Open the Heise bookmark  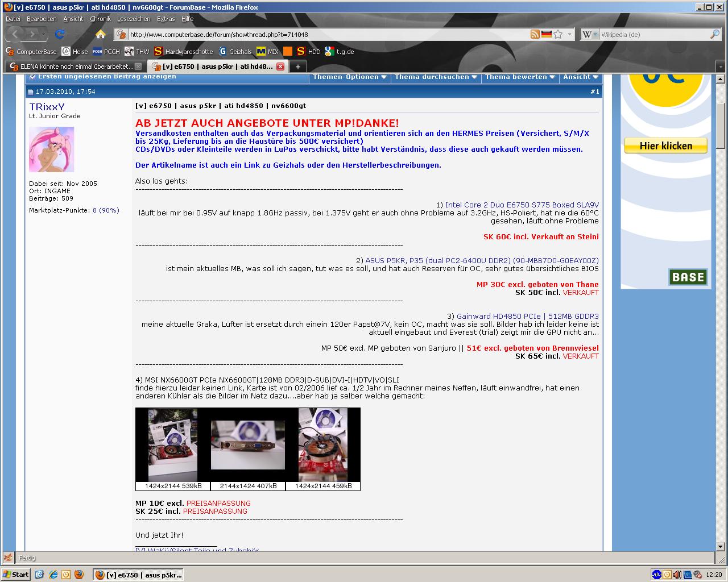tap(75, 52)
